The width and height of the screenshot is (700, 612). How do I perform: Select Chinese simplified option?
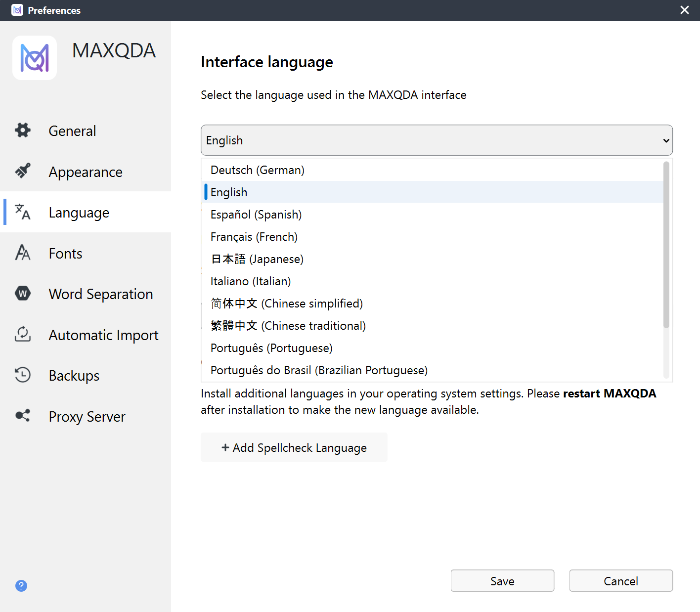(432, 304)
